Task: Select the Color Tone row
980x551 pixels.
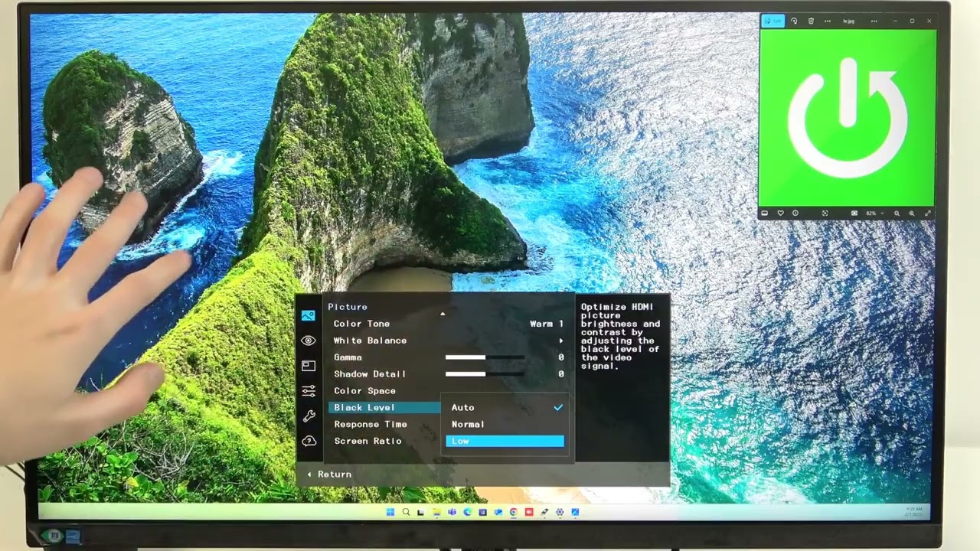Action: click(x=448, y=324)
